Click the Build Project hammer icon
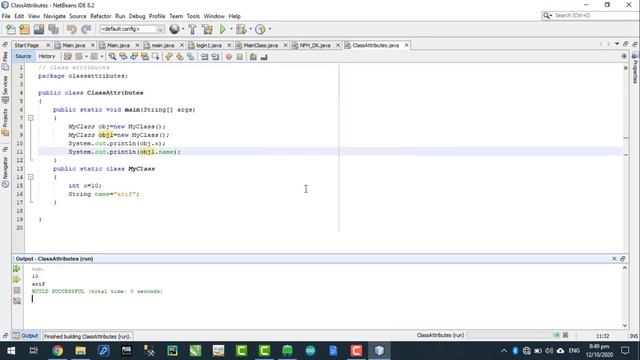 click(x=192, y=29)
